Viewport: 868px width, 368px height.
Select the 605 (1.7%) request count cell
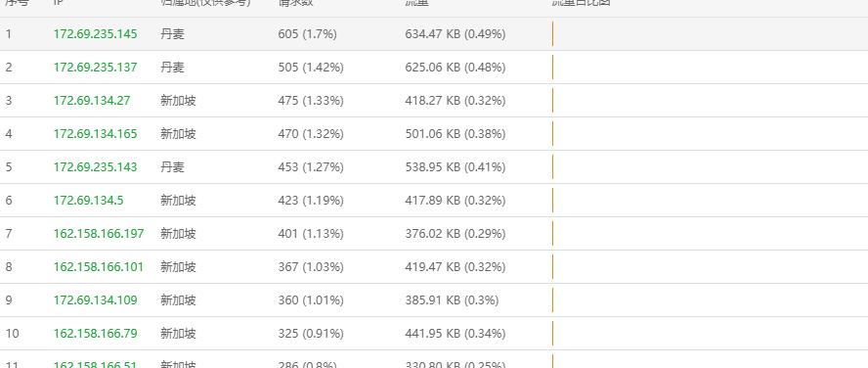click(x=307, y=34)
